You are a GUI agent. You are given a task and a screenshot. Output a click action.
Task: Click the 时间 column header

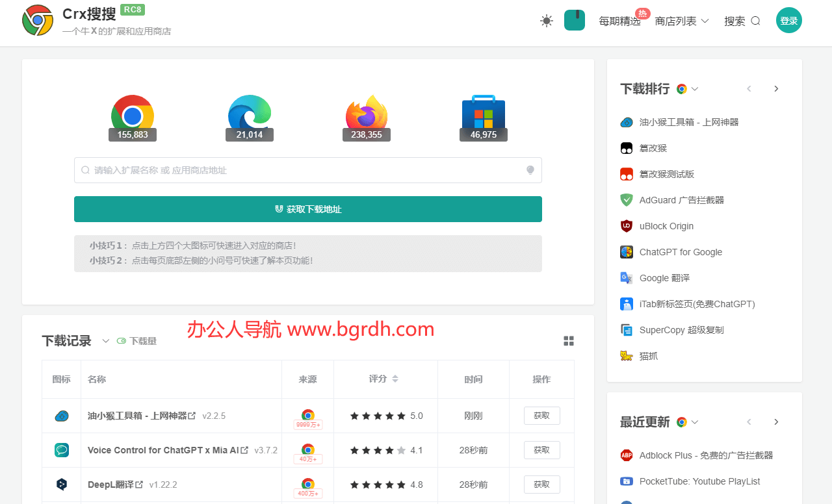click(473, 379)
